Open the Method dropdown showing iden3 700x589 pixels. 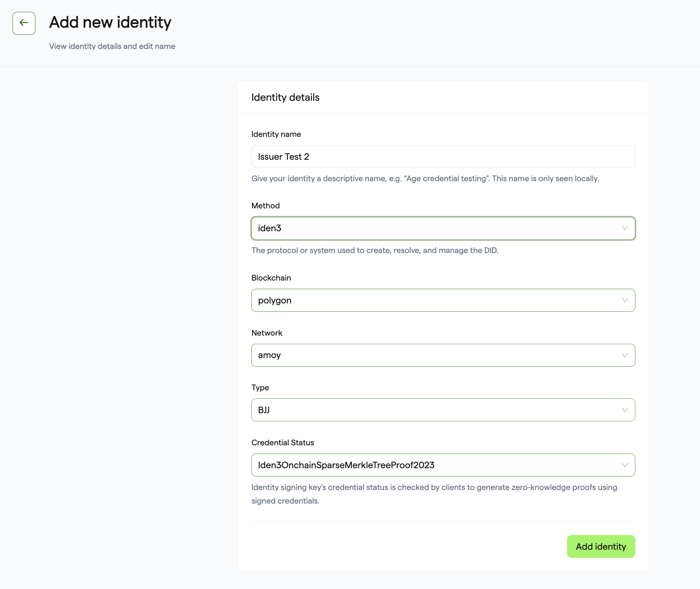point(443,228)
